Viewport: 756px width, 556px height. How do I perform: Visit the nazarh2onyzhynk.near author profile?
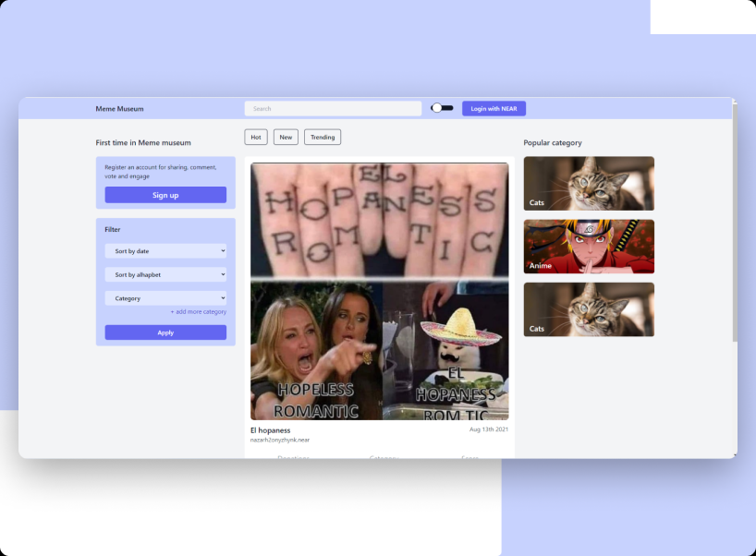point(280,440)
